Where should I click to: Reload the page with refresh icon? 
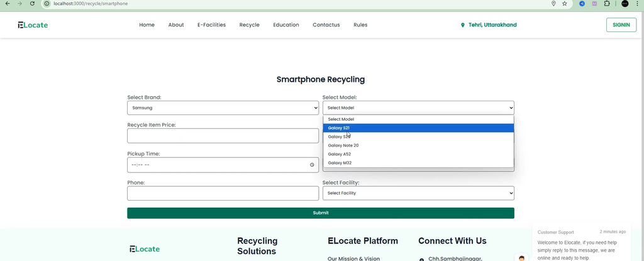point(33,3)
